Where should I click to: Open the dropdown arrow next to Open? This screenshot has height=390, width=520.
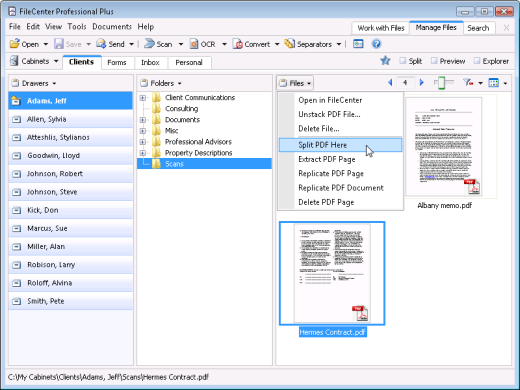point(46,44)
